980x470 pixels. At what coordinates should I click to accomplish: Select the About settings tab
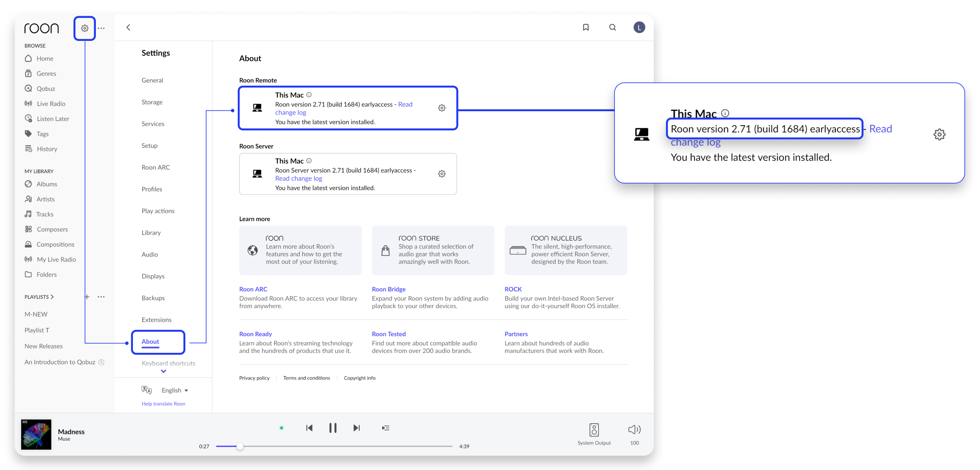click(150, 341)
